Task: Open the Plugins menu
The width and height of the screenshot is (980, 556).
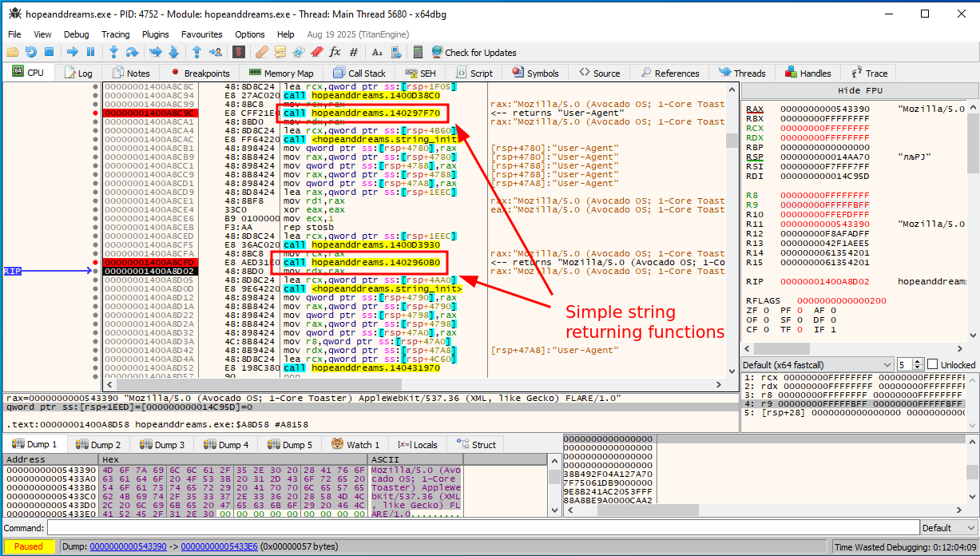Action: point(156,34)
